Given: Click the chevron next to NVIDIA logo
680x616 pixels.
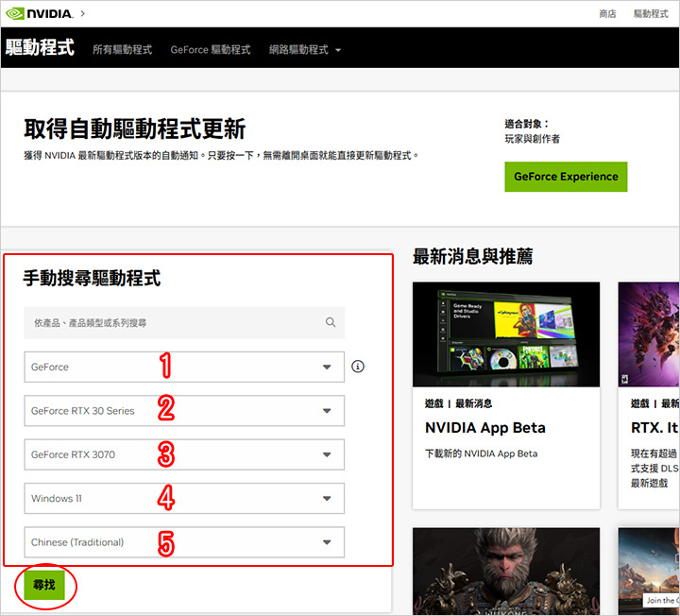Looking at the screenshot, I should point(83,13).
